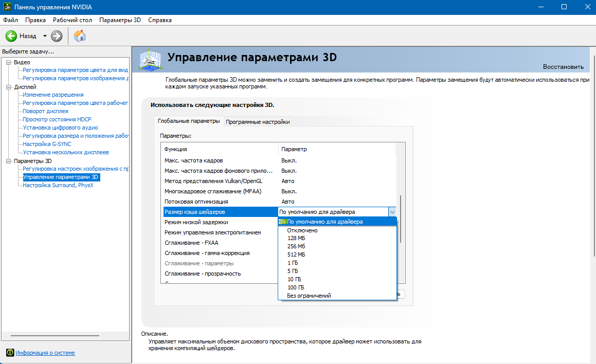The width and height of the screenshot is (596, 364).
Task: Switch to the Программные настройки tab
Action: coord(258,122)
